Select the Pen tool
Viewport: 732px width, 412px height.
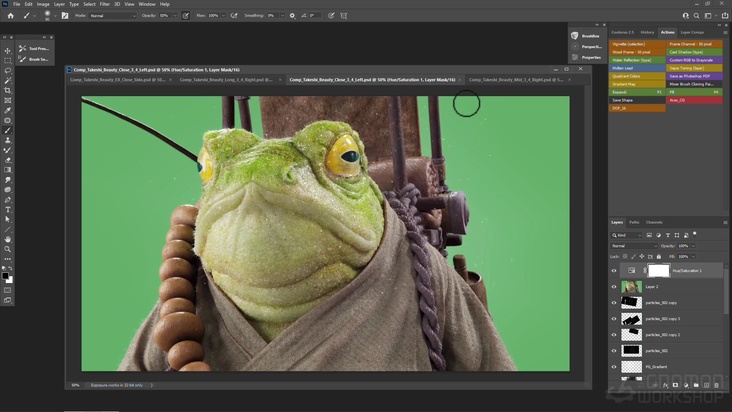coord(7,200)
